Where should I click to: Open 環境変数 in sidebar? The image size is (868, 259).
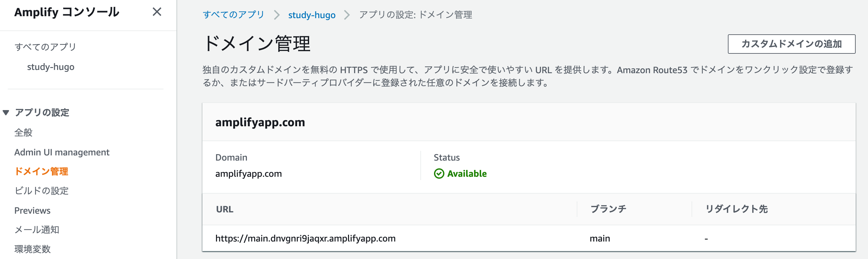click(x=32, y=249)
